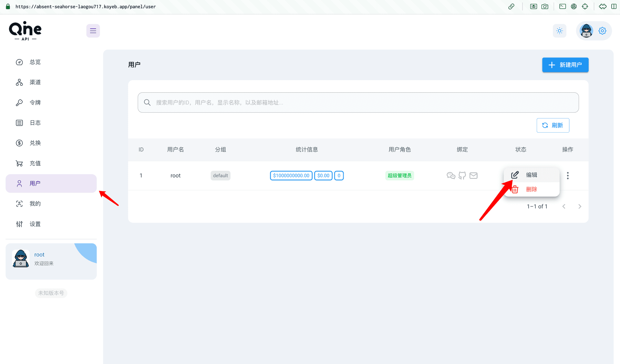Click the $0.00 used quota badge
Screen dimensions: 620x364
323,176
